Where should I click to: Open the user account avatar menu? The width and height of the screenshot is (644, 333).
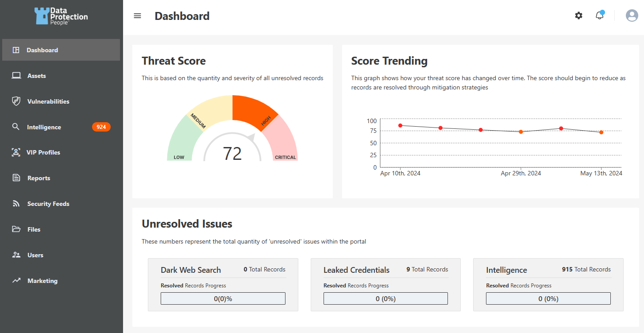click(x=632, y=15)
